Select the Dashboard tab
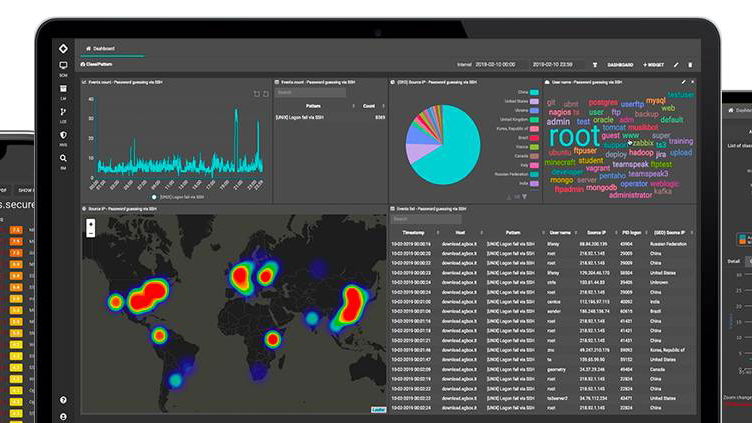Image resolution: width=752 pixels, height=423 pixels. point(103,47)
